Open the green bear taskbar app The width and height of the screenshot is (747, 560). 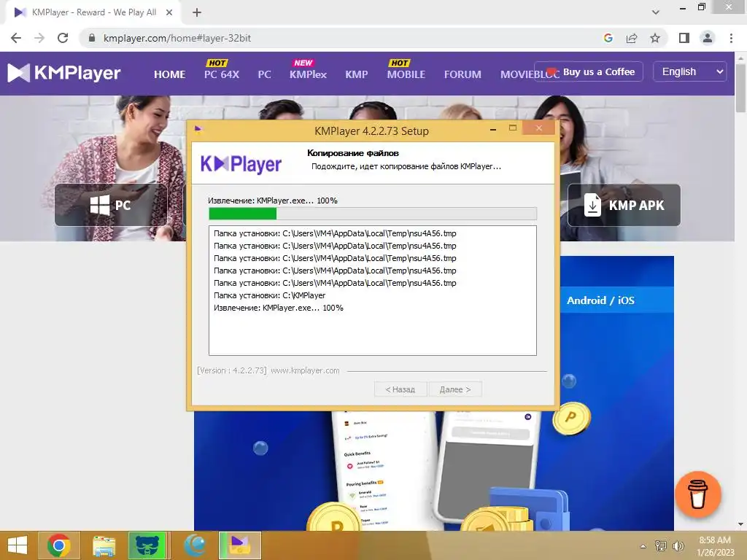coord(147,545)
